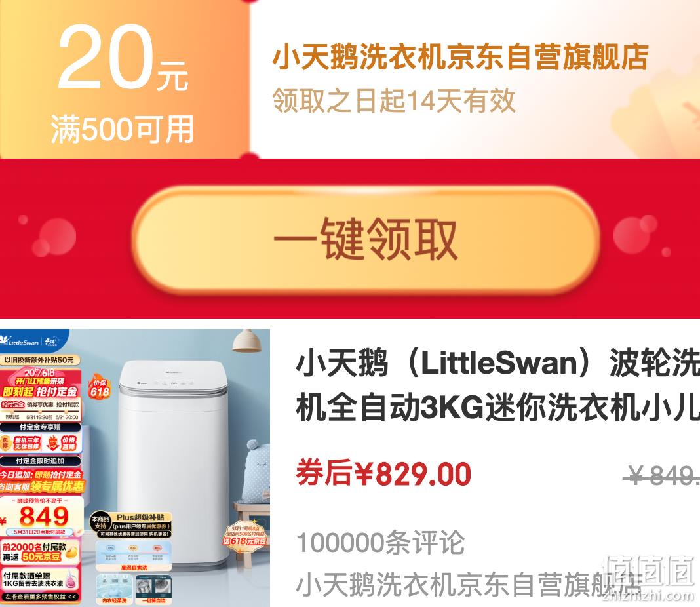Open the 小天鹅 LittleSwan 波轮洗 product title

[x=497, y=385]
